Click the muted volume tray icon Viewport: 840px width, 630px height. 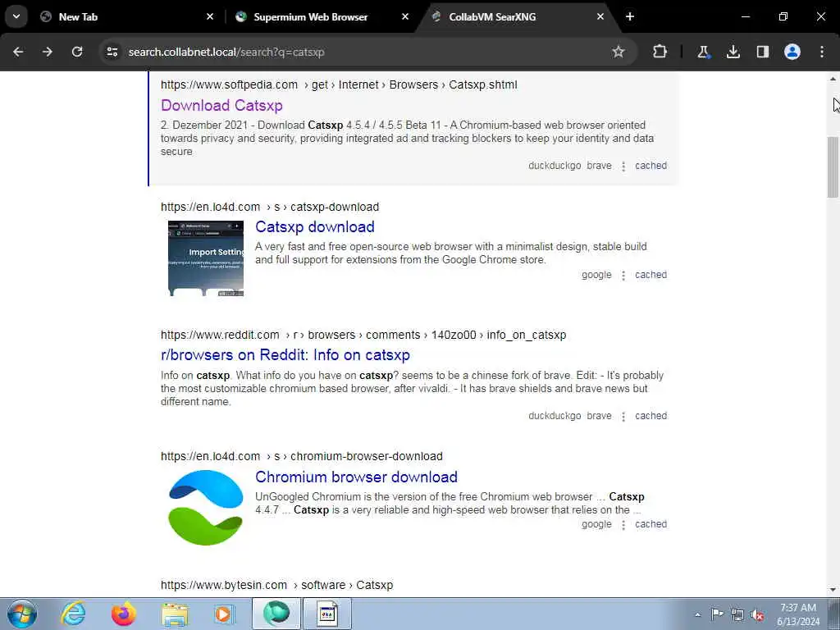click(x=757, y=614)
